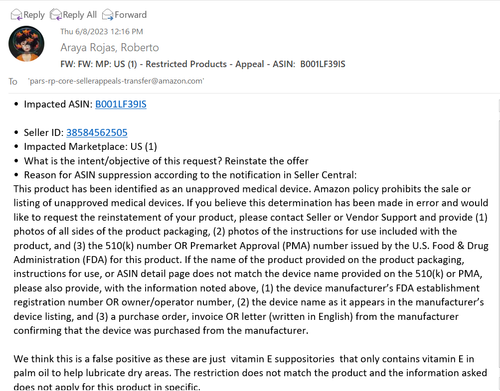
Task: Click the FW: FW: MP subject line
Action: tap(203, 64)
